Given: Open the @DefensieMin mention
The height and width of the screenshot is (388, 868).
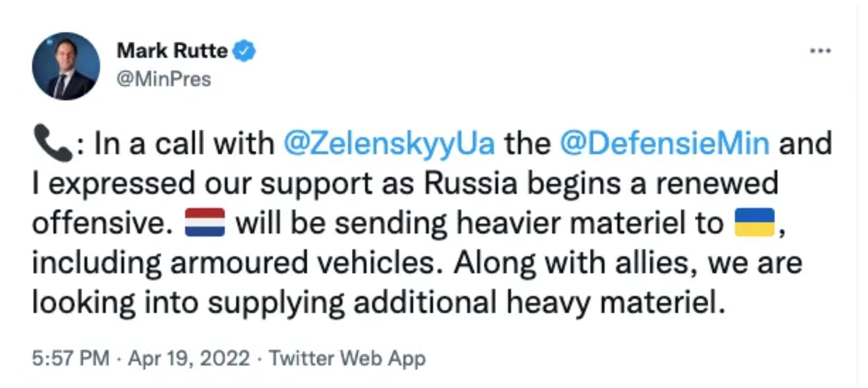Looking at the screenshot, I should pyautogui.click(x=664, y=144).
